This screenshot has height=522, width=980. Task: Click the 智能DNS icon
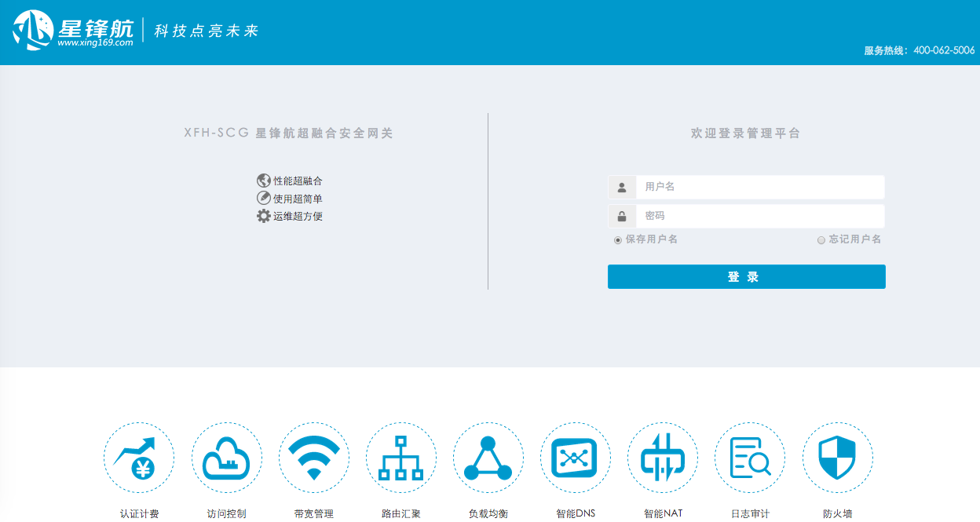pos(575,458)
